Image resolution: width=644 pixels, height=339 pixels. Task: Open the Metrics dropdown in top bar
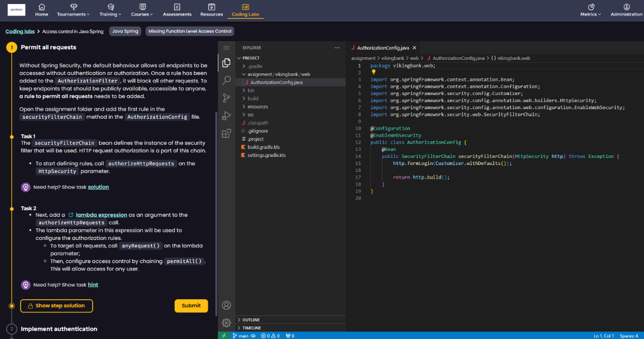pyautogui.click(x=591, y=10)
